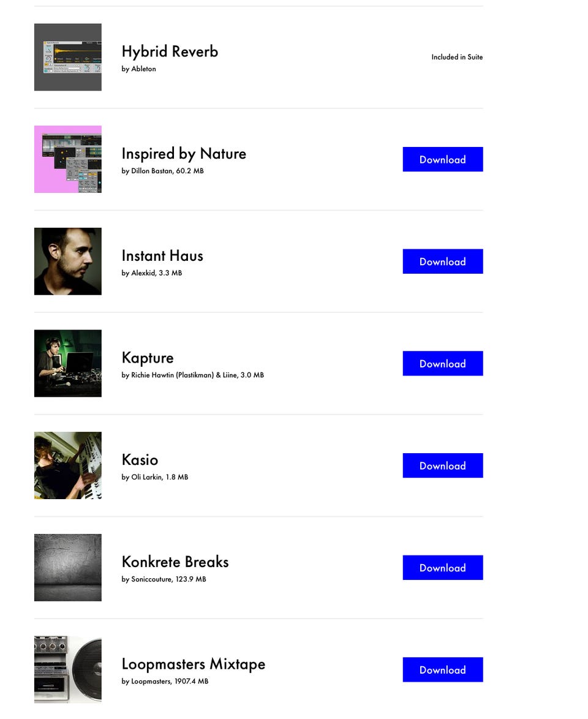The image size is (588, 719).
Task: Select the Instant Haus portrait thumbnail
Action: tap(67, 262)
